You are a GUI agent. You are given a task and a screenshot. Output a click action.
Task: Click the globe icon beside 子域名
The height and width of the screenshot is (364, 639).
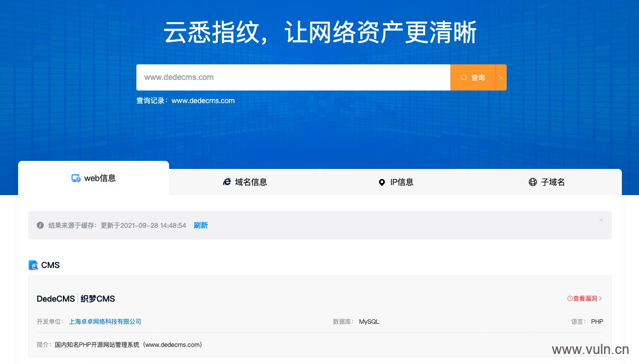533,182
